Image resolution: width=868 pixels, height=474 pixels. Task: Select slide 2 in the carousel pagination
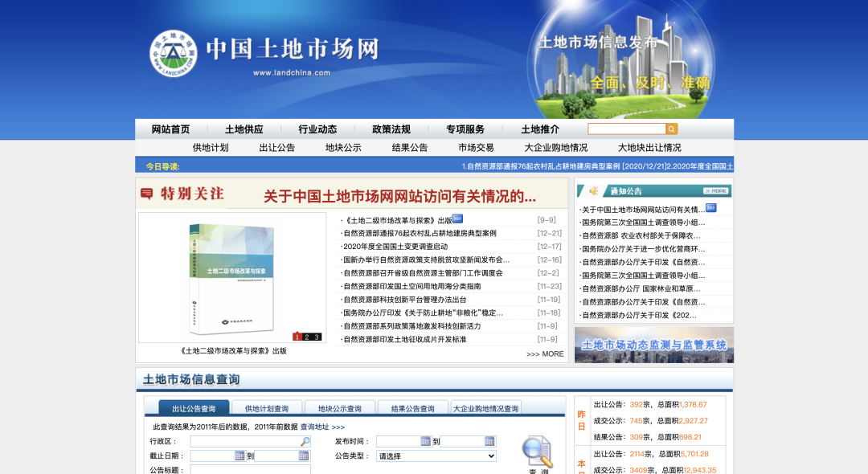tap(307, 336)
